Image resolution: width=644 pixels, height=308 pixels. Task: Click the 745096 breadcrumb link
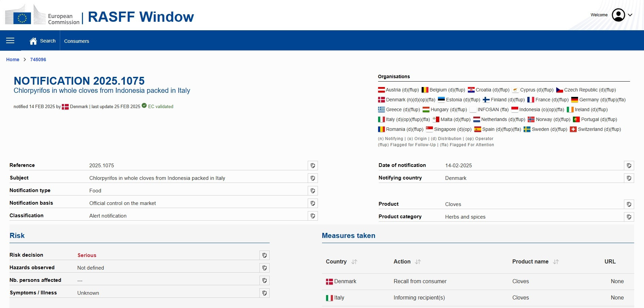coord(38,59)
